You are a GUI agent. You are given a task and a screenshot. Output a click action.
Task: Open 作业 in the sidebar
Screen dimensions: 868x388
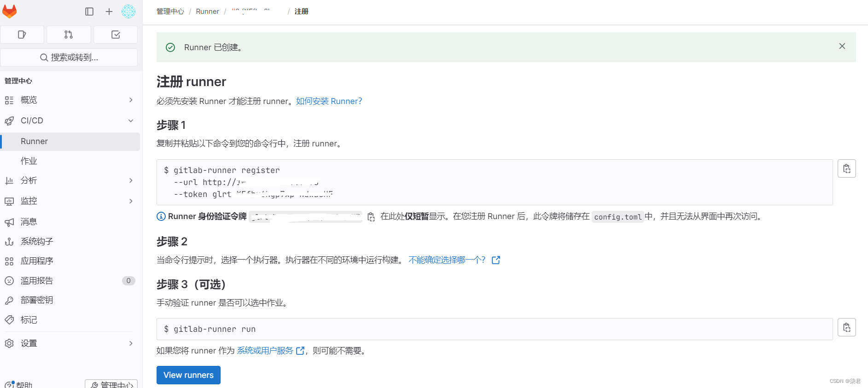tap(70, 161)
